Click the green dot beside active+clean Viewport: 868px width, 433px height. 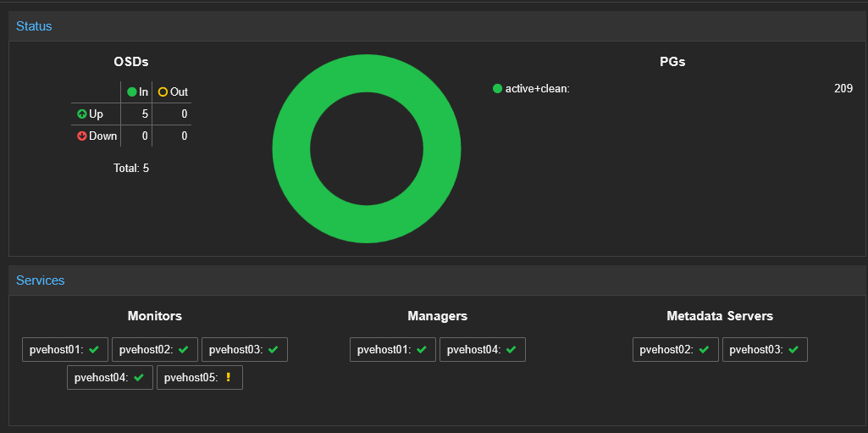497,89
